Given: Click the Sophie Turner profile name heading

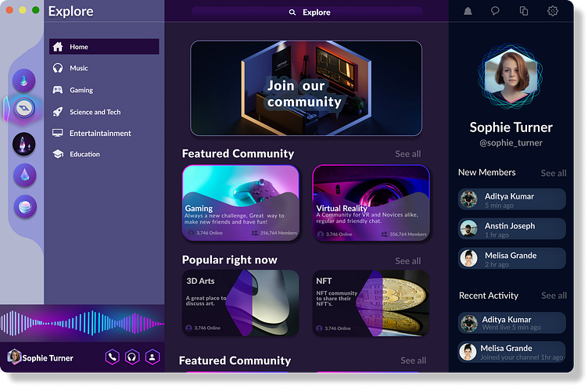Looking at the screenshot, I should [511, 127].
